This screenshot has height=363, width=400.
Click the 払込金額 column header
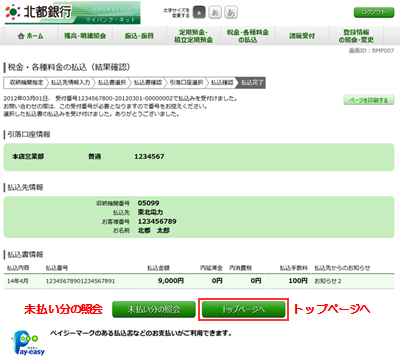tap(159, 268)
